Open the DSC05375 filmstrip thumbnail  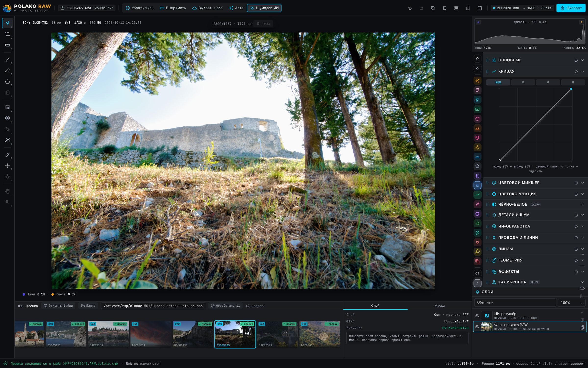tap(278, 334)
